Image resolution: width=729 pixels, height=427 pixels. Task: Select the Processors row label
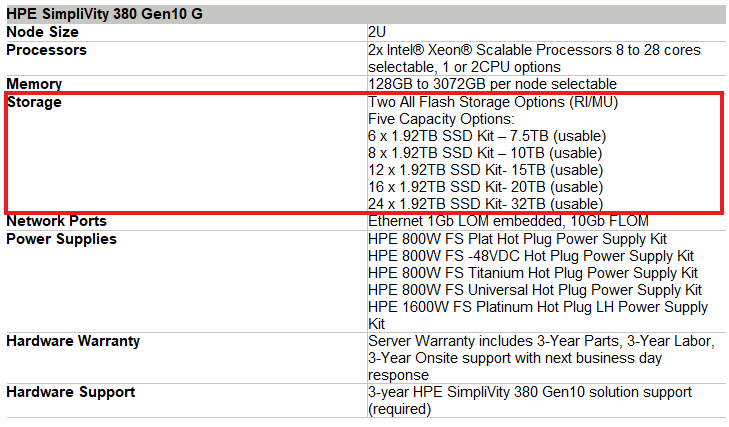[46, 49]
